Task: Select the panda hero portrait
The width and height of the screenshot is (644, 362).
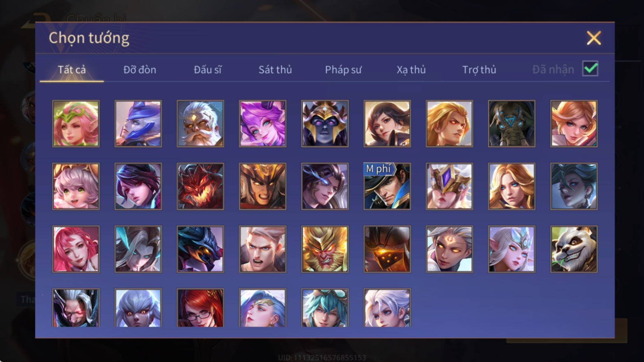Action: (x=574, y=249)
